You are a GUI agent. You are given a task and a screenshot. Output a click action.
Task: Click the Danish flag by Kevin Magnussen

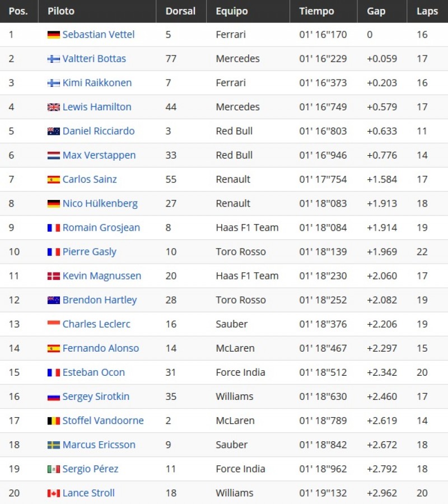[x=54, y=276]
